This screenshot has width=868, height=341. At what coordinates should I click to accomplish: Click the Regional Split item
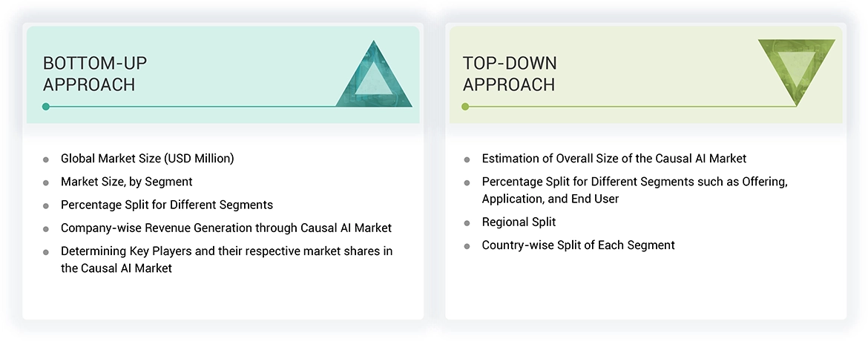(x=519, y=222)
